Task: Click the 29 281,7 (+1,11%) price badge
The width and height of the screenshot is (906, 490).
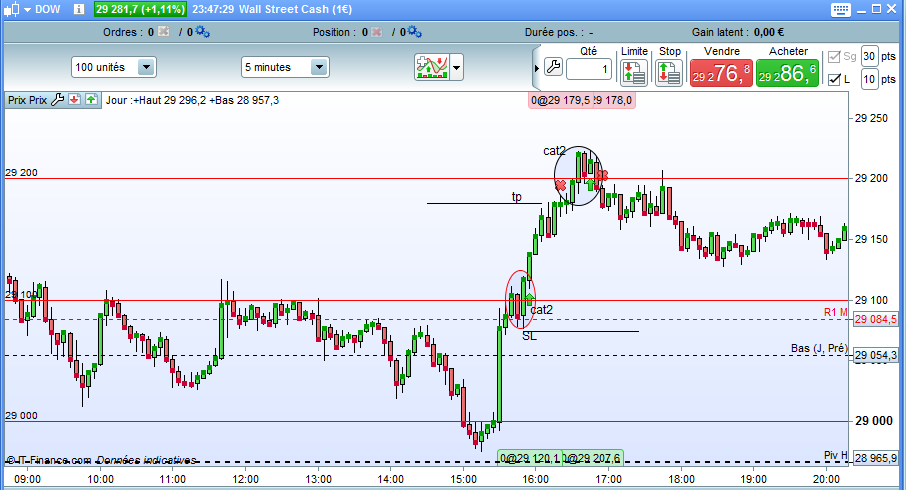Action: 140,9
